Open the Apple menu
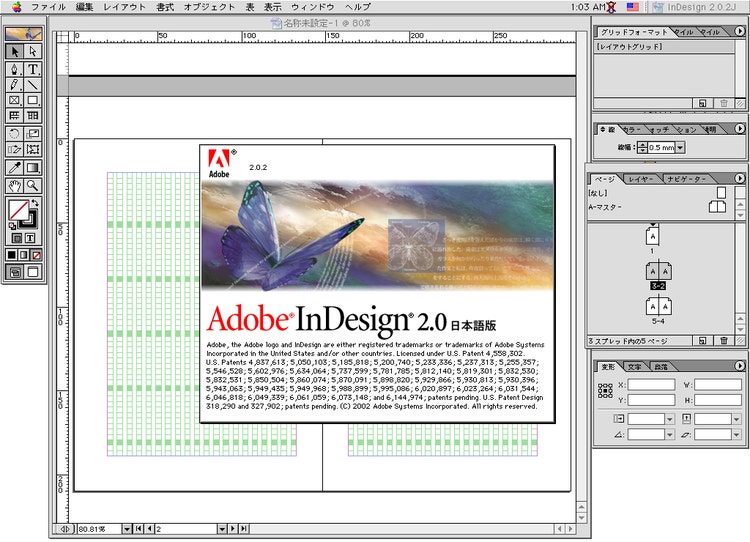 point(17,7)
